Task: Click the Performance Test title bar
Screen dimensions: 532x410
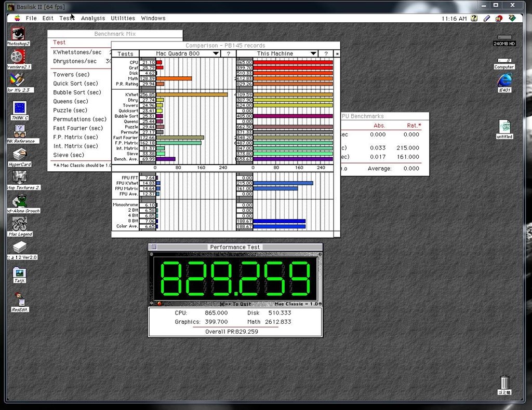Action: pos(235,247)
